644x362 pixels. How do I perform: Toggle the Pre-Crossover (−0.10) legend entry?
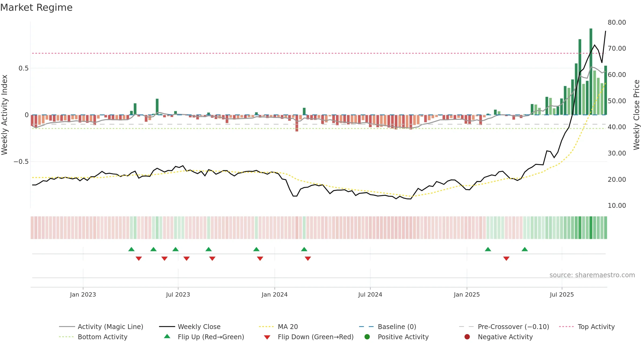(x=504, y=327)
